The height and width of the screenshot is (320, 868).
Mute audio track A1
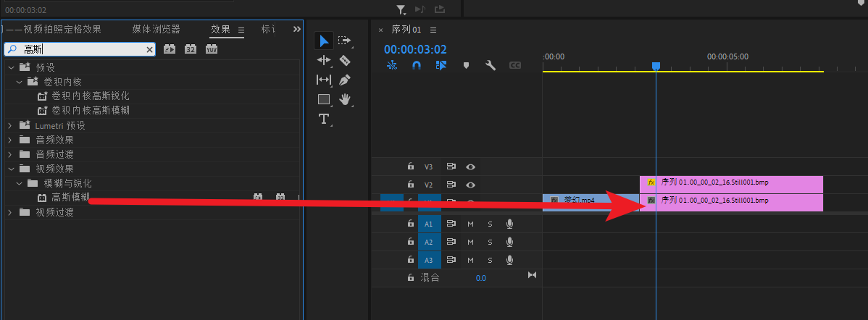[x=470, y=224]
